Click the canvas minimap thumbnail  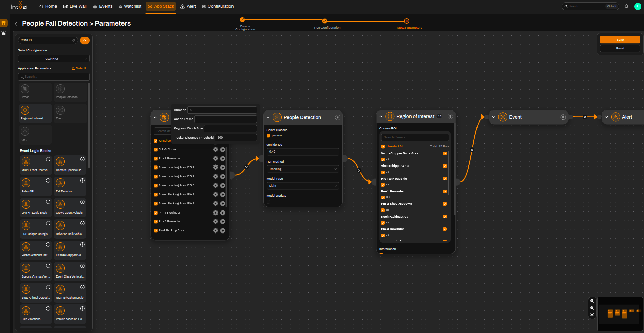click(x=620, y=314)
